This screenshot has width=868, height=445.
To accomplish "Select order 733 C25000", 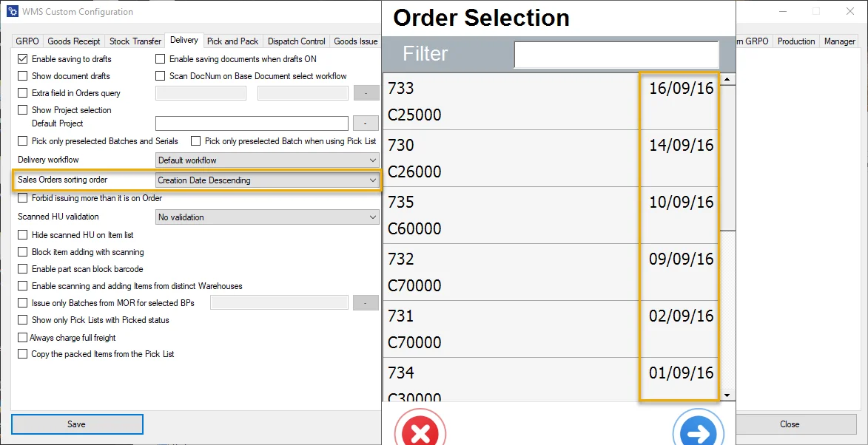I will point(551,102).
